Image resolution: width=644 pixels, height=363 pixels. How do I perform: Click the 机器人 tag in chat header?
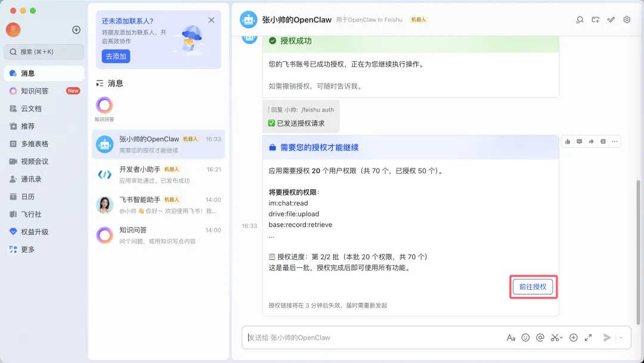(x=419, y=20)
